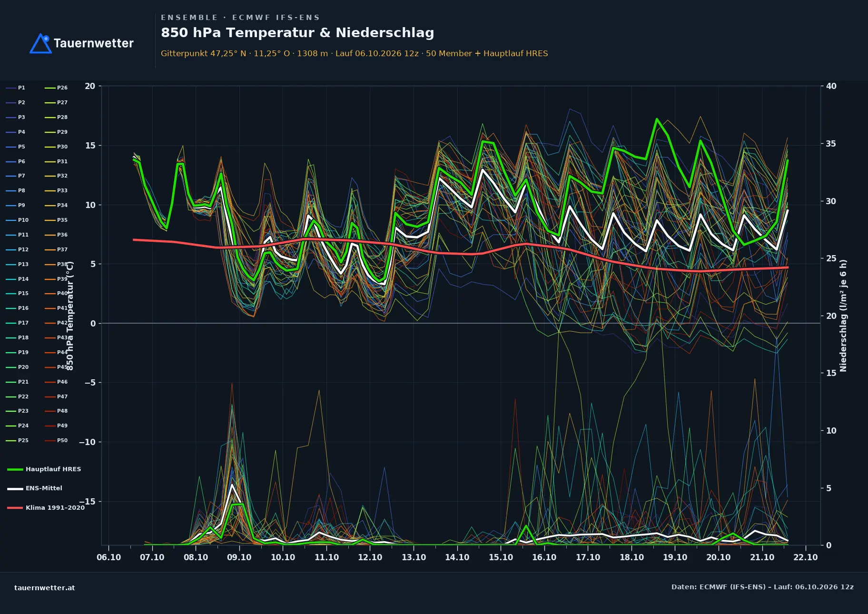Select the P50 member legend entry

(56, 441)
